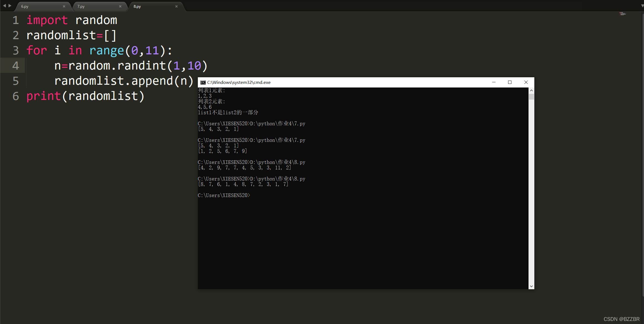The image size is (644, 324).
Task: Minimize the cmd.exe console window
Action: click(x=494, y=82)
